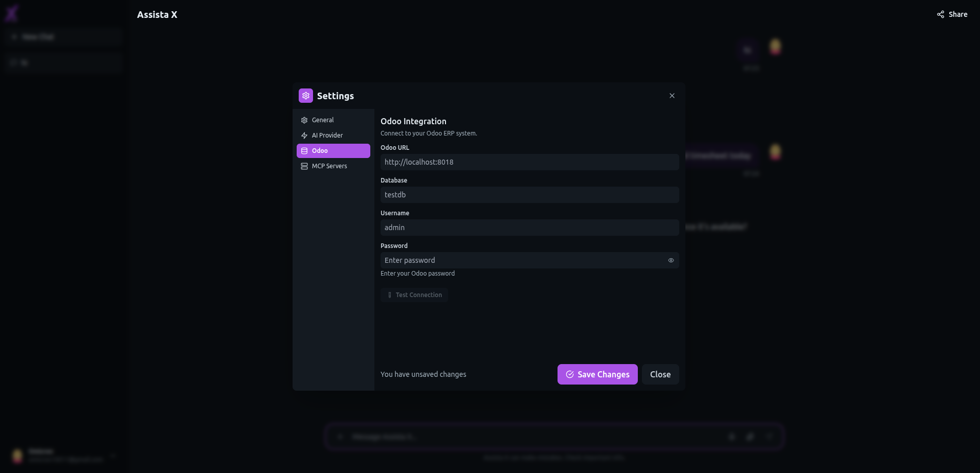
Task: Close the Settings dialog with the X icon
Action: click(672, 96)
